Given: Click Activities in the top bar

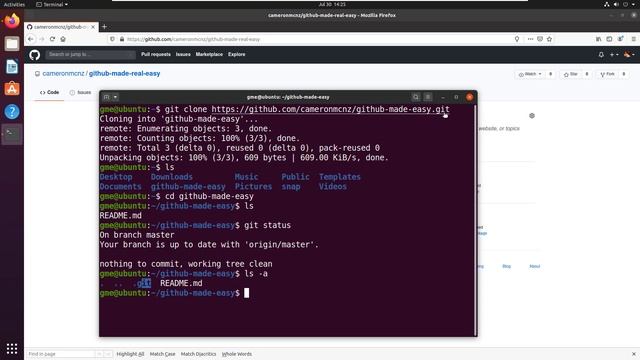Looking at the screenshot, I should pos(14,4).
